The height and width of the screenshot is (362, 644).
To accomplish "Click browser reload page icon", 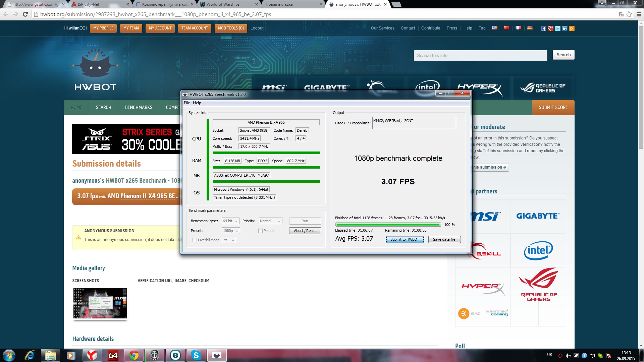I will pos(25,14).
